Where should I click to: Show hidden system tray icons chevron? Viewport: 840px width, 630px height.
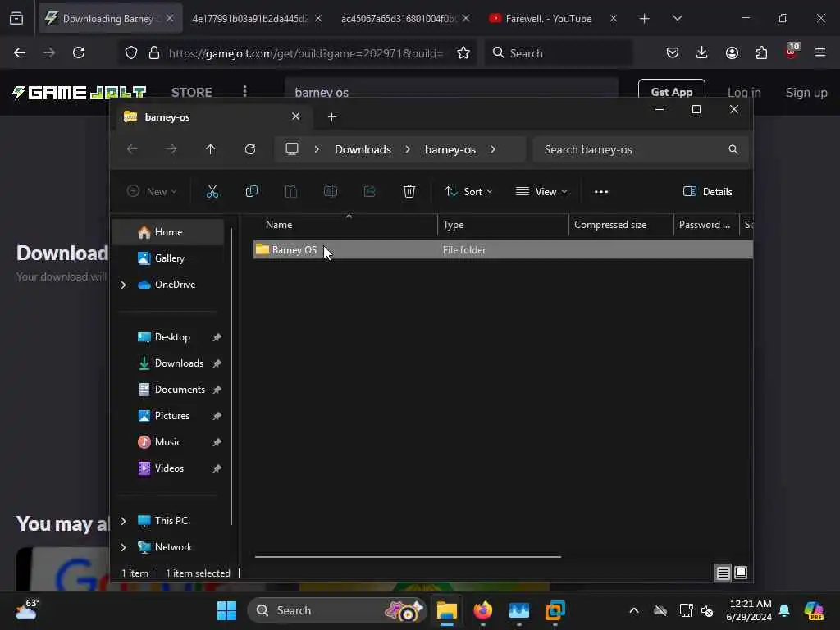634,610
